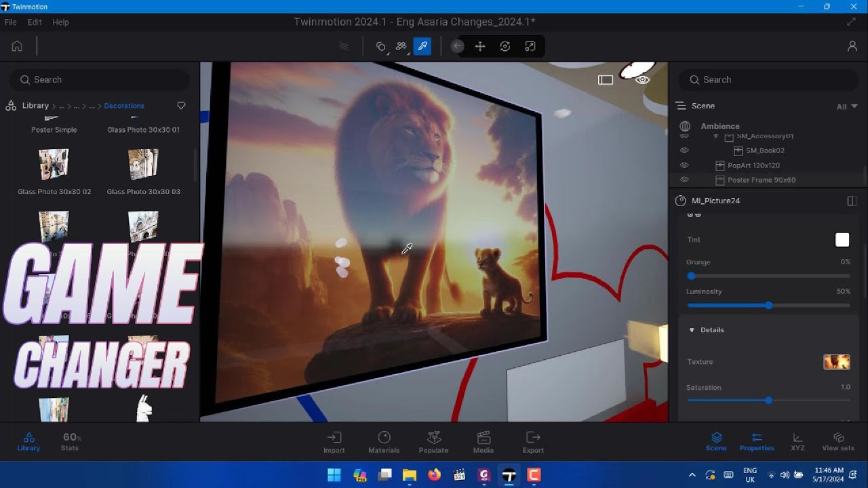The height and width of the screenshot is (488, 868).
Task: Open the viewport eye view settings
Action: pyautogui.click(x=642, y=80)
